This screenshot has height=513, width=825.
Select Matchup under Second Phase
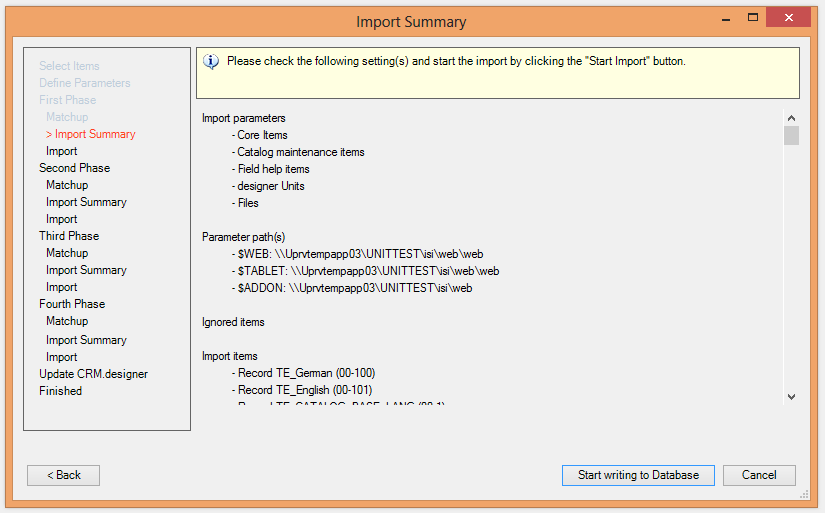tap(67, 185)
